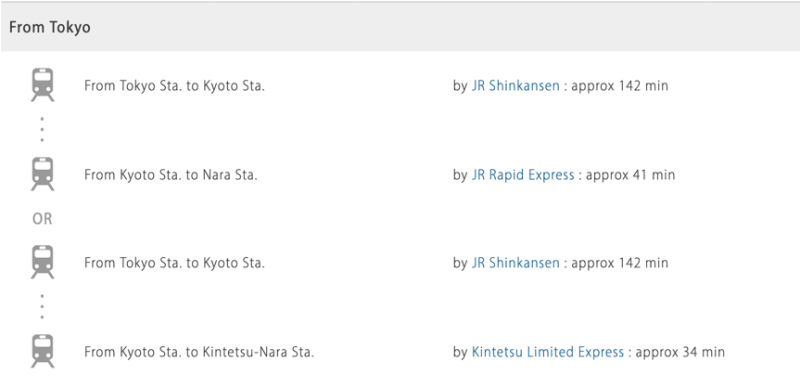Click the 'approx 142 min' text after the OR option
Screen dimensions: 800x387
click(x=619, y=263)
